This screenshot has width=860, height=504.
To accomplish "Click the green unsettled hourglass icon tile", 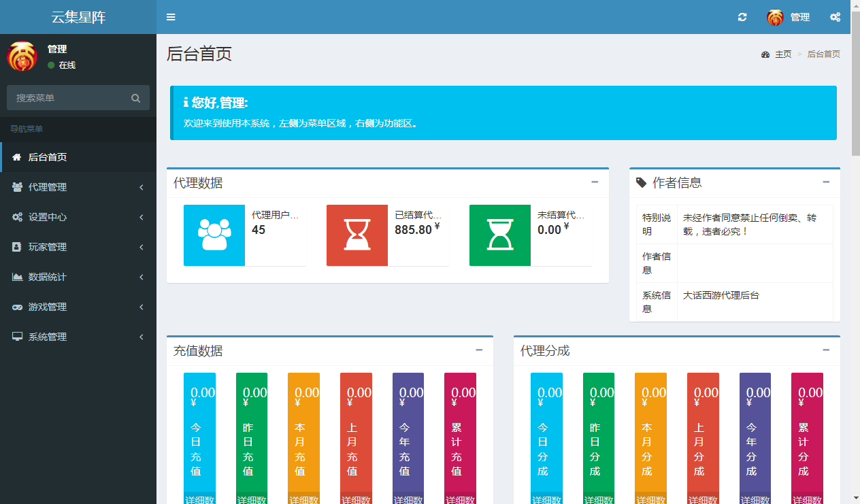I will coord(500,235).
